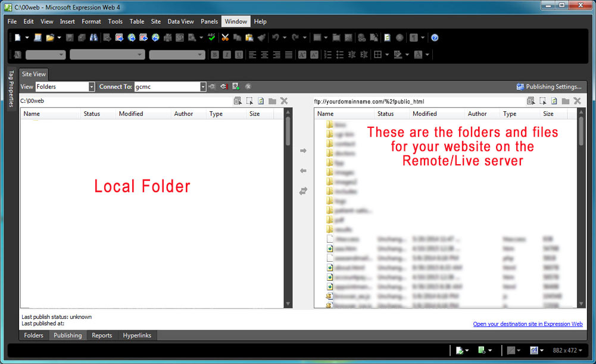Screen dimensions: 596x364
Task: Open the Insert menu
Action: [67, 21]
